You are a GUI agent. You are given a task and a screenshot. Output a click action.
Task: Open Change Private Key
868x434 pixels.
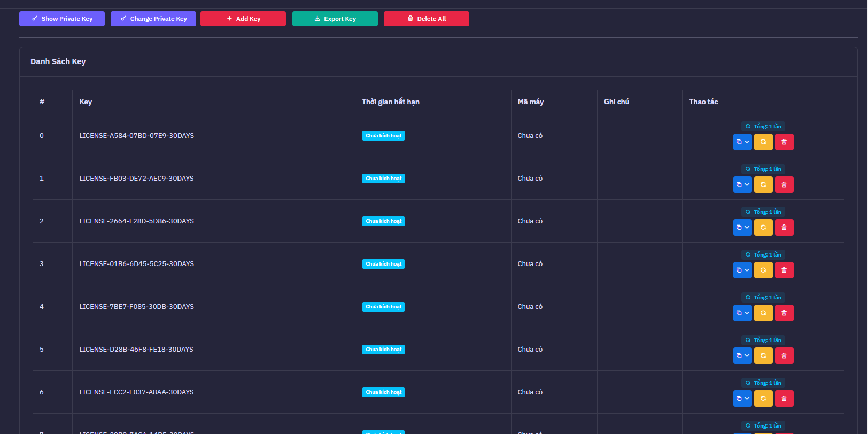click(x=153, y=19)
